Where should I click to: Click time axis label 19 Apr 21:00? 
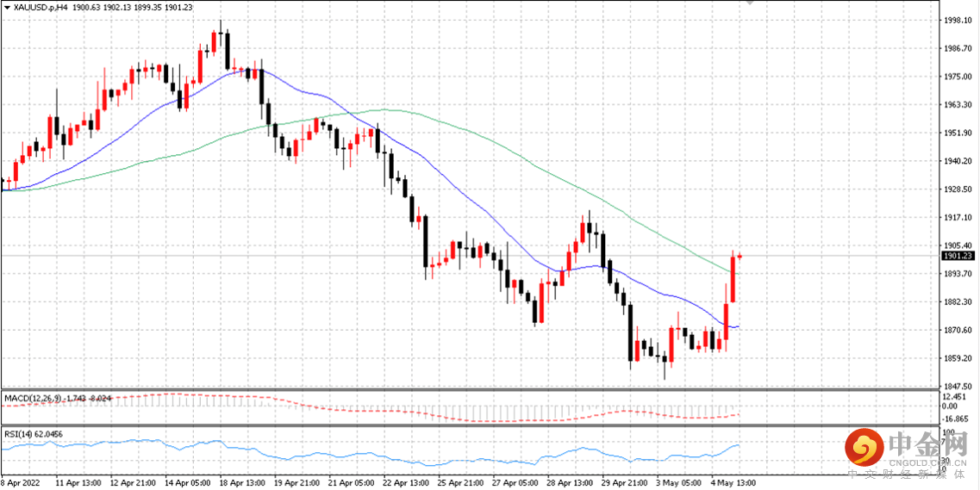click(298, 482)
